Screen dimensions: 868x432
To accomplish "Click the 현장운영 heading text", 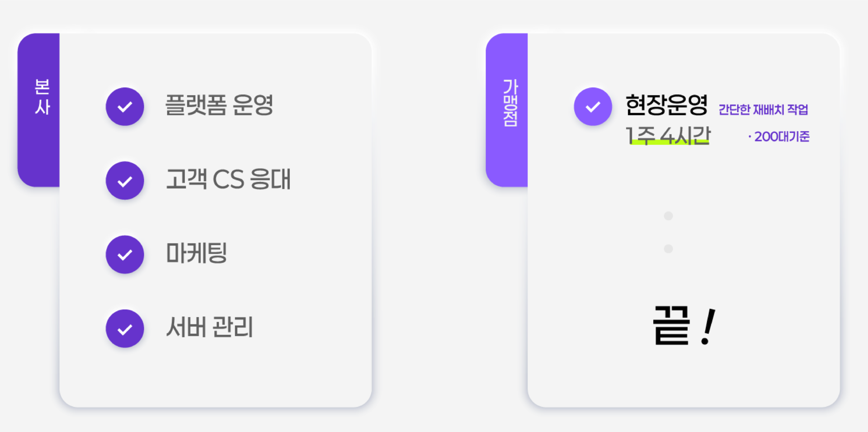I will pos(666,105).
